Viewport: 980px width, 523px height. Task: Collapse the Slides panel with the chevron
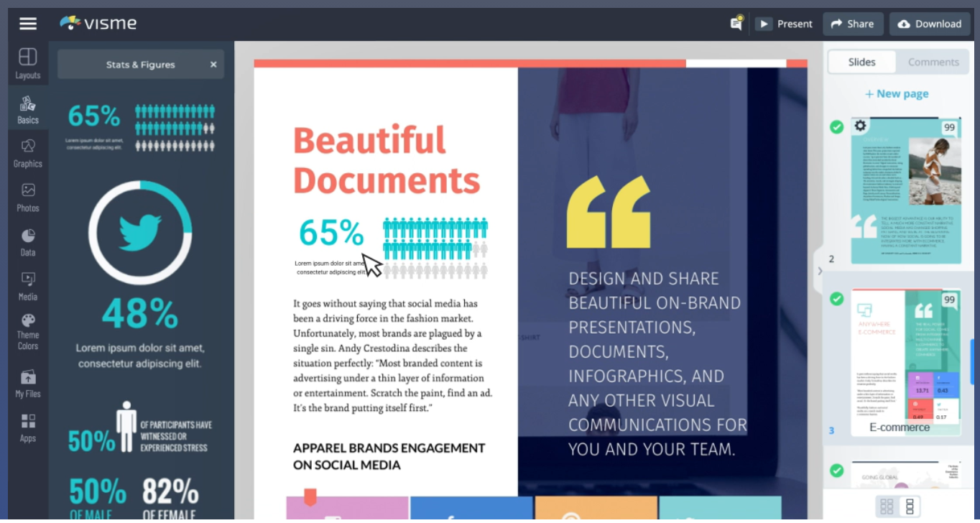pyautogui.click(x=820, y=271)
